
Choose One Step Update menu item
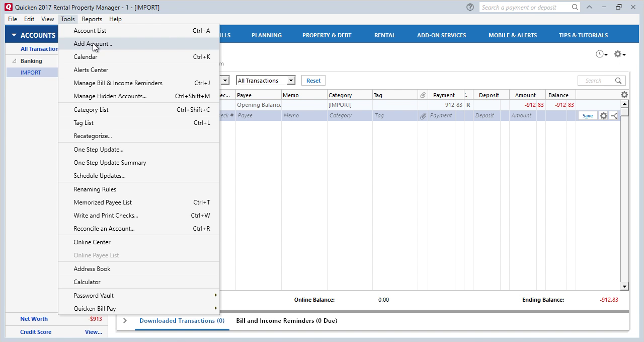(138, 150)
